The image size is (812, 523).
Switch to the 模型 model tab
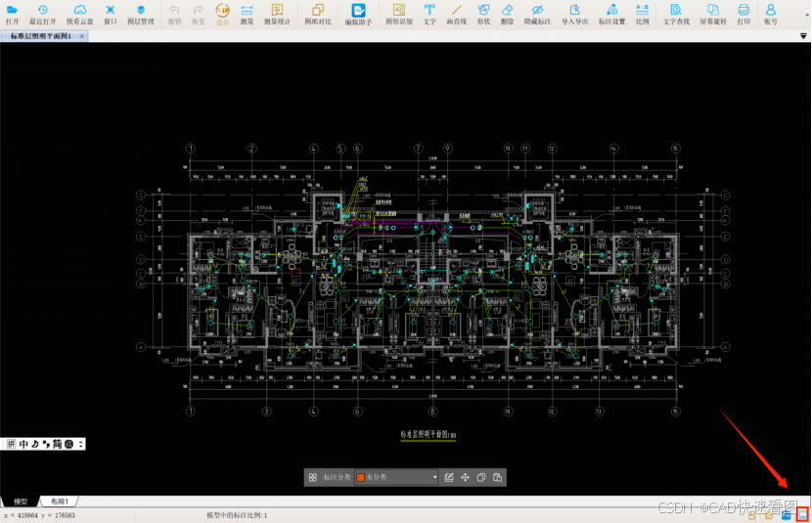tap(21, 501)
